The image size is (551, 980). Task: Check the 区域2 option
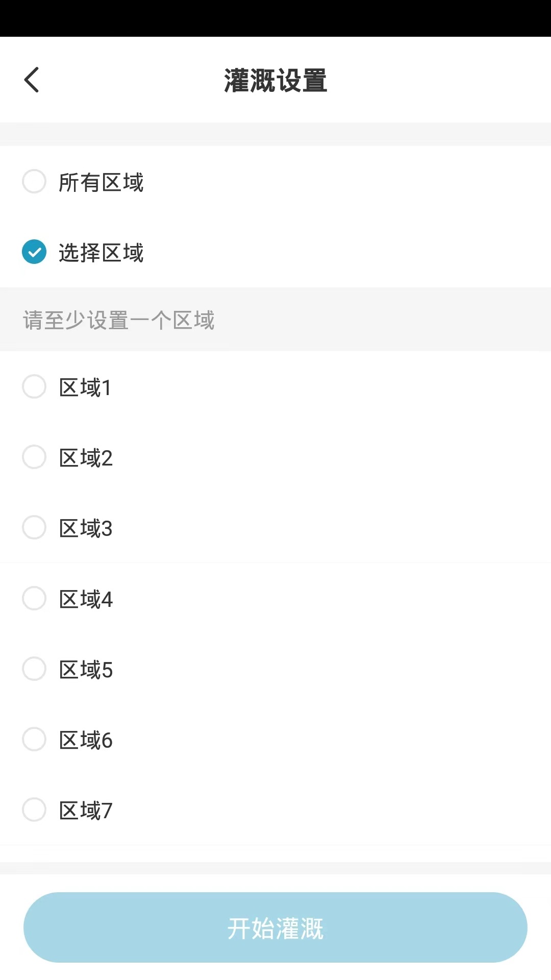34,457
